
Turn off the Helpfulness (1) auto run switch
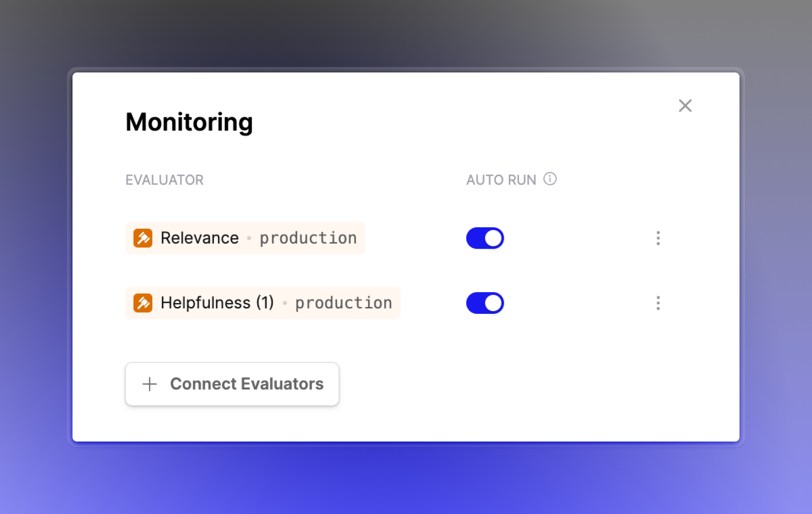(x=485, y=303)
